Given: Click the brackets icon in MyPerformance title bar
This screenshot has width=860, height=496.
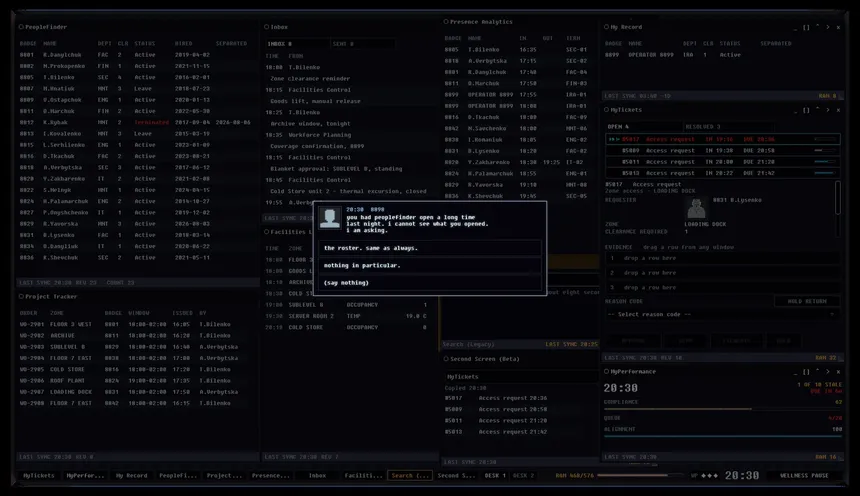Looking at the screenshot, I should (806, 371).
